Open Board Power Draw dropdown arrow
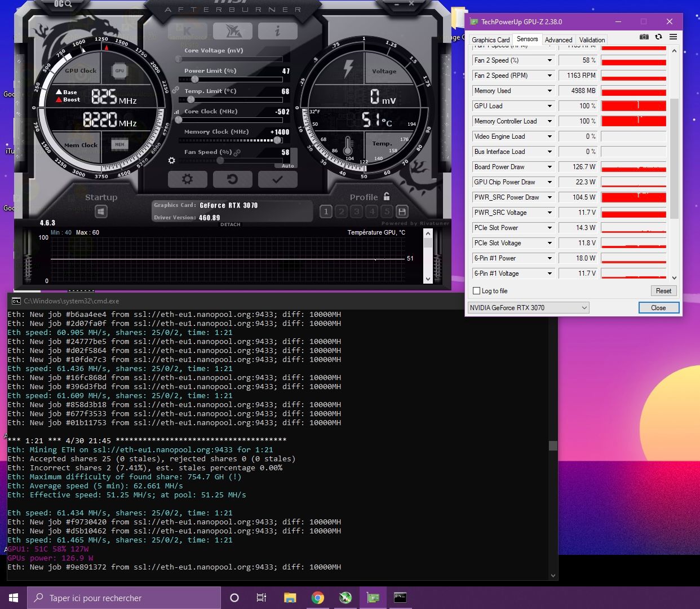Screen dimensions: 700x609 [550, 167]
